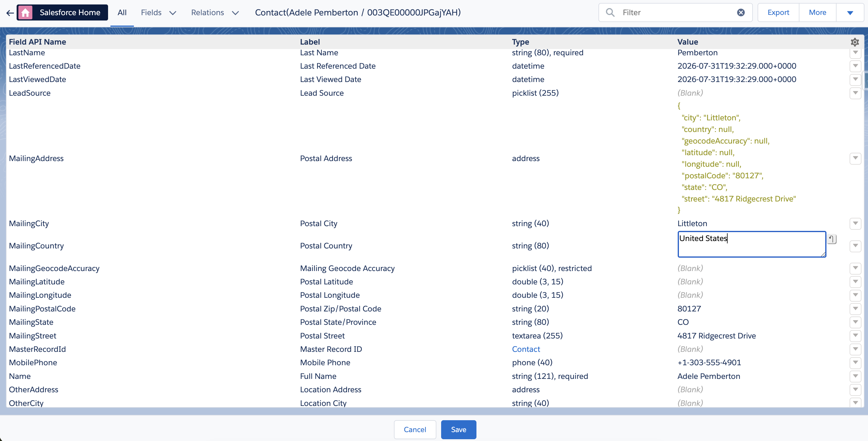Click the textarea (255) type cell
Image resolution: width=868 pixels, height=441 pixels.
(x=537, y=336)
